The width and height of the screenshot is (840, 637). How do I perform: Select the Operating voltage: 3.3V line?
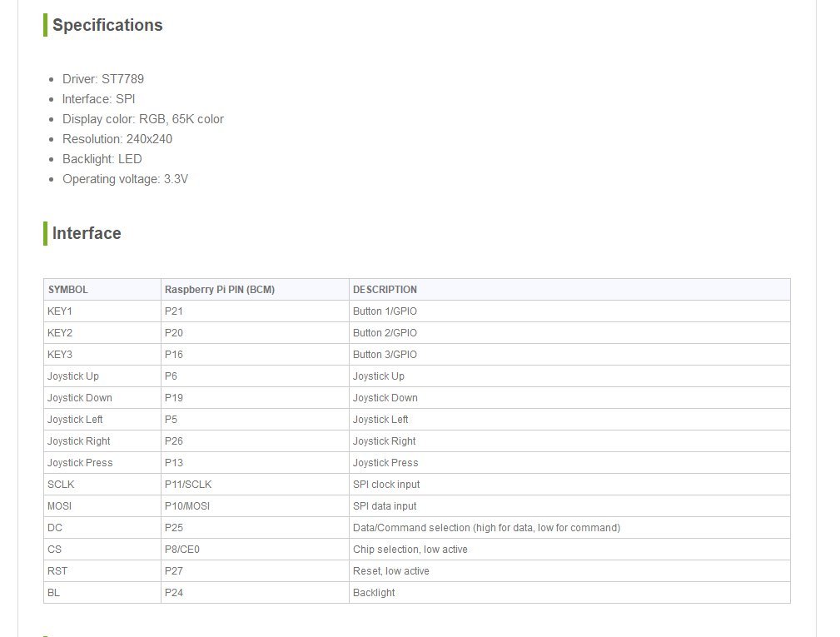point(125,179)
